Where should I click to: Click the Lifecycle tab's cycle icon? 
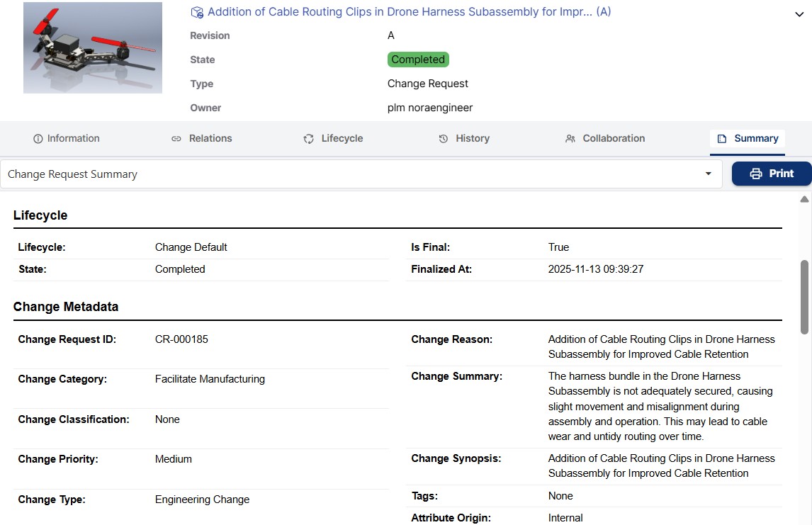point(309,139)
